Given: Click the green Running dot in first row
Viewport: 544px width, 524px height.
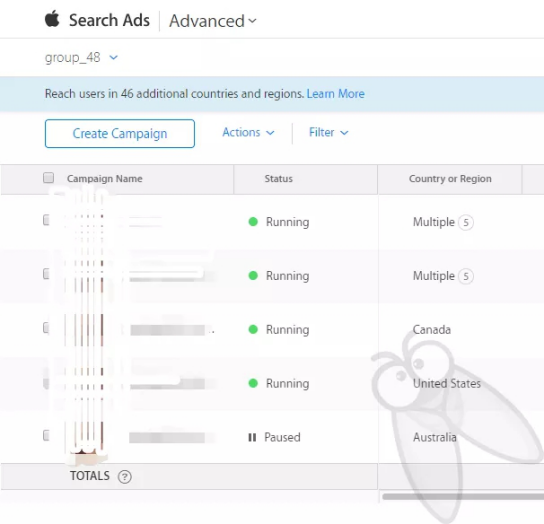Looking at the screenshot, I should point(253,221).
